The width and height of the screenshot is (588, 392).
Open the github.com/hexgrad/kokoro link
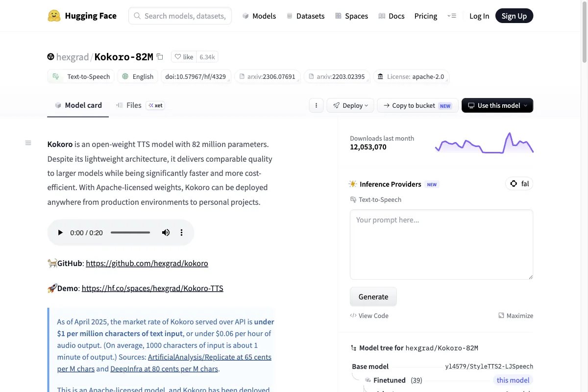pyautogui.click(x=147, y=263)
